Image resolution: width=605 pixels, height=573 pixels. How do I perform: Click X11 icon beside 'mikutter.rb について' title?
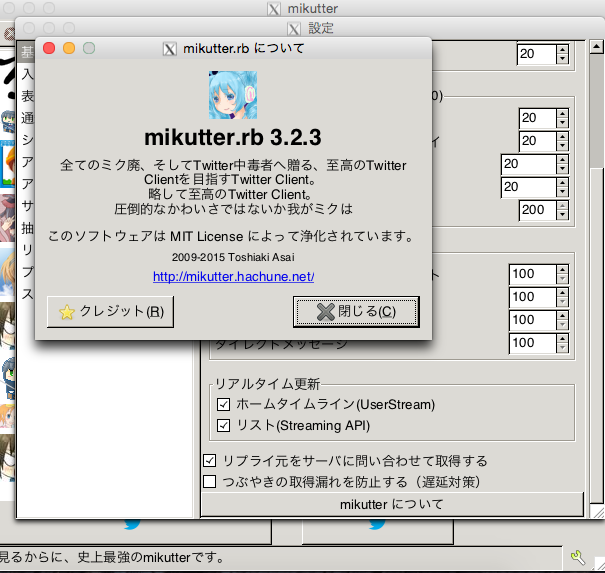pyautogui.click(x=170, y=49)
